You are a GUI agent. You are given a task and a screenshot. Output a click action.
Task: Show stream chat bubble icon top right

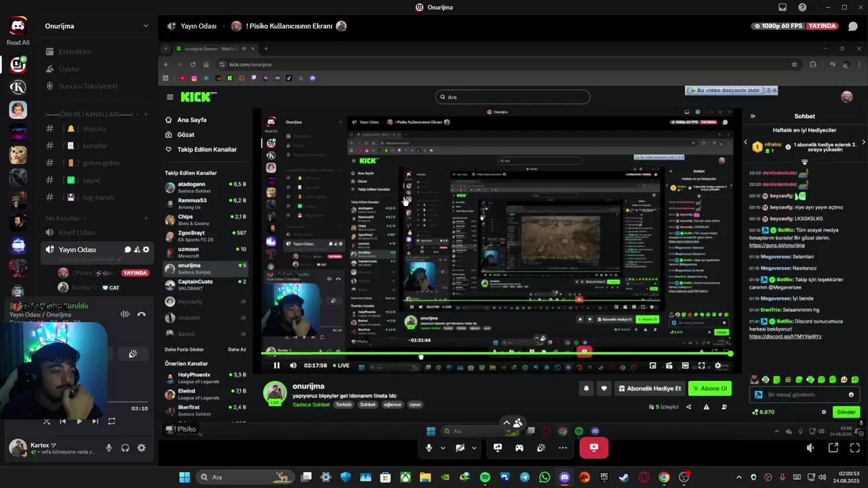853,26
